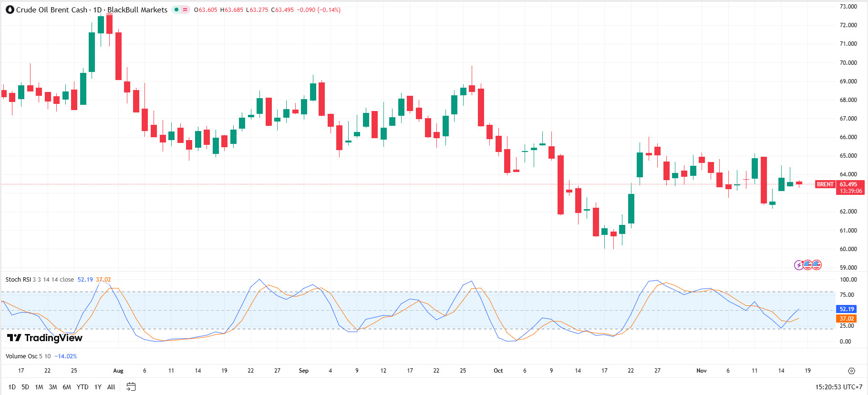Click the TradingView logo
Viewport: 868px width, 395px height.
coord(45,338)
